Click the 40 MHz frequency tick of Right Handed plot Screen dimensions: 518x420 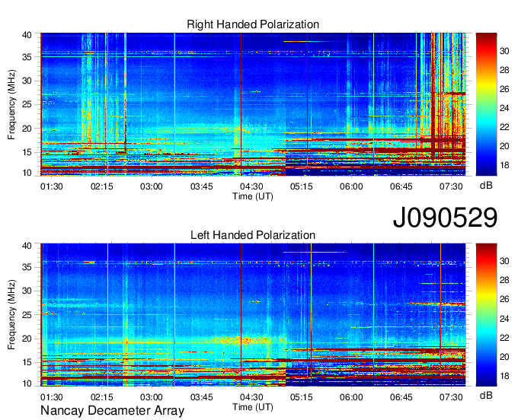point(27,35)
